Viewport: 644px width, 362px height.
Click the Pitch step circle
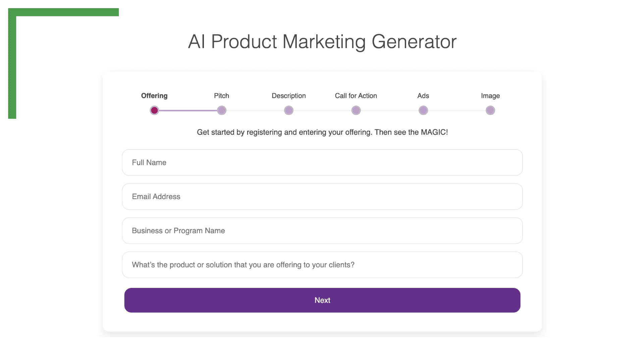tap(221, 110)
